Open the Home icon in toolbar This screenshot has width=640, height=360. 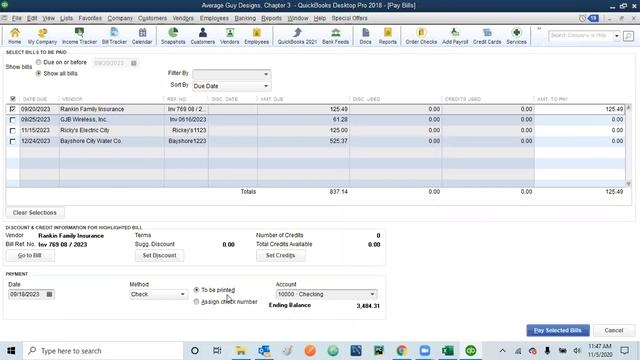(x=15, y=36)
